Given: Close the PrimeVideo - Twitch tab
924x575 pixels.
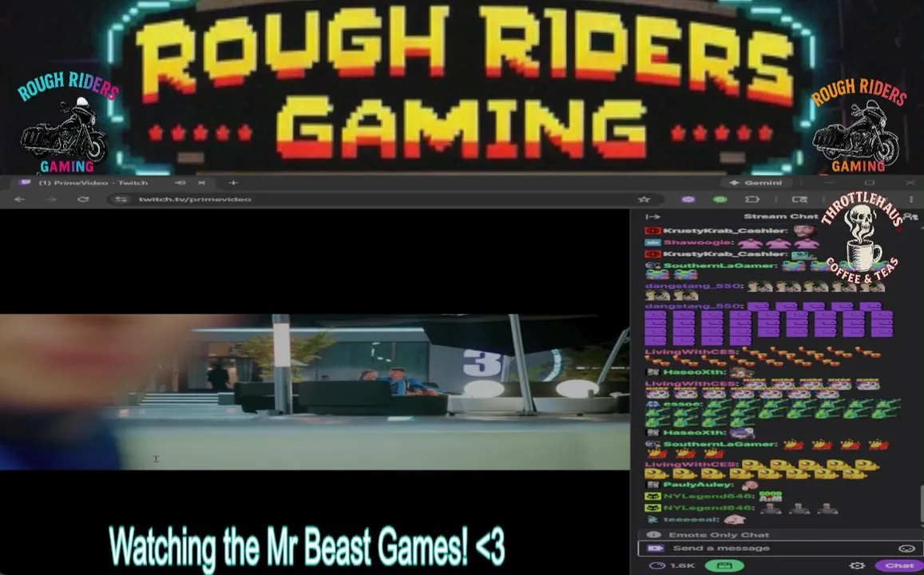Looking at the screenshot, I should pyautogui.click(x=201, y=183).
